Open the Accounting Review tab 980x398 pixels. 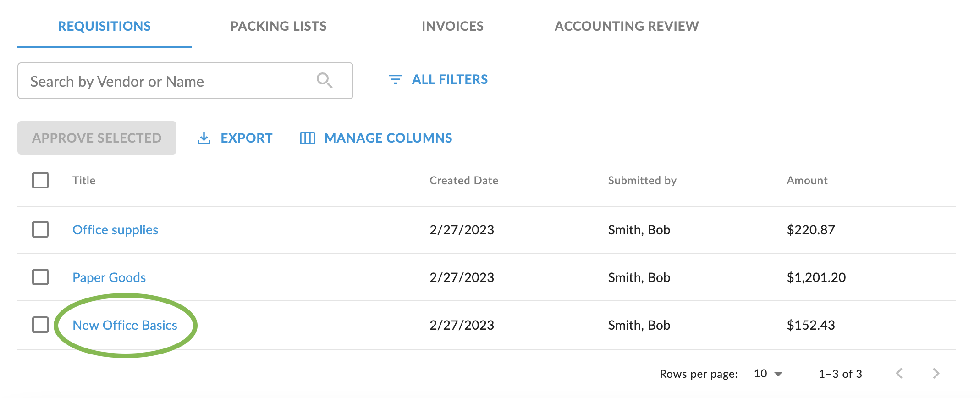pos(627,26)
